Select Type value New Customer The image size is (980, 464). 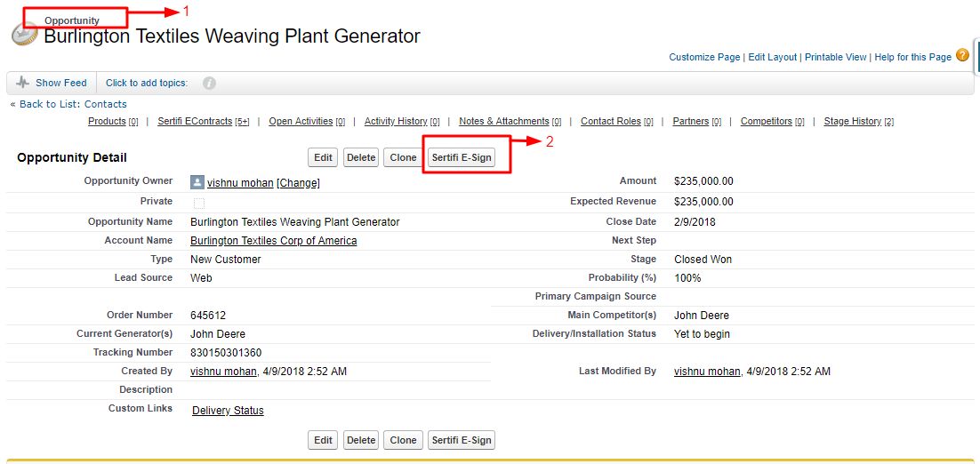226,260
